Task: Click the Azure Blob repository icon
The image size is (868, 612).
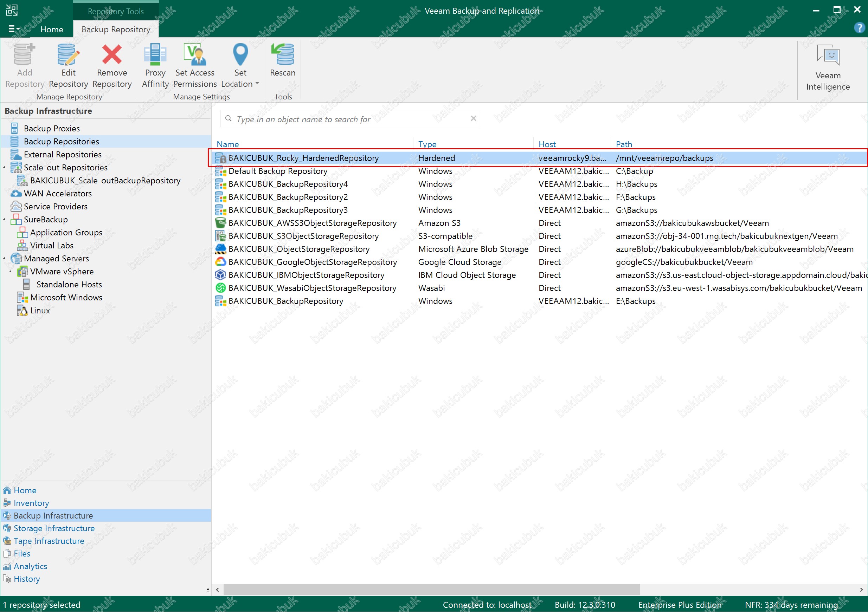Action: pyautogui.click(x=220, y=249)
